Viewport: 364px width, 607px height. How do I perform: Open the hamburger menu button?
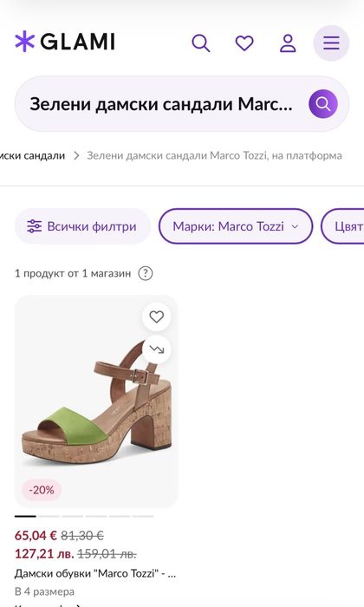point(331,42)
